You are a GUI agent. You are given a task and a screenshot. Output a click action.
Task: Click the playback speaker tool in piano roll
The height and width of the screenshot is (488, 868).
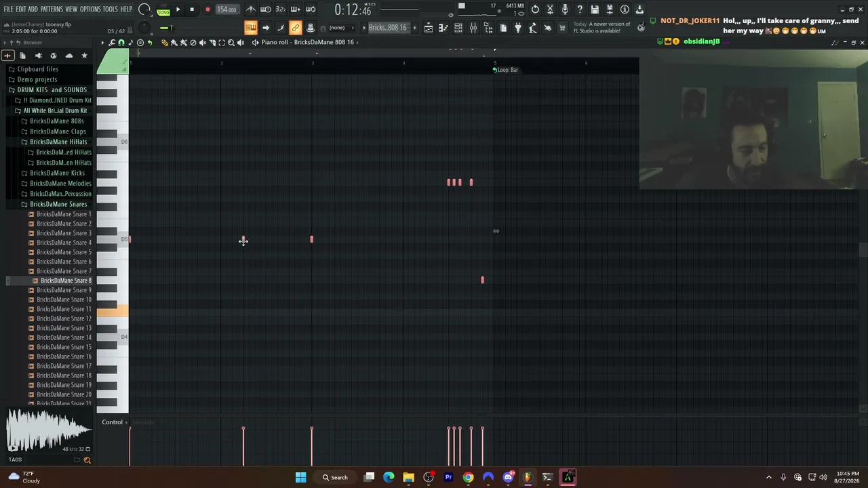tap(241, 43)
